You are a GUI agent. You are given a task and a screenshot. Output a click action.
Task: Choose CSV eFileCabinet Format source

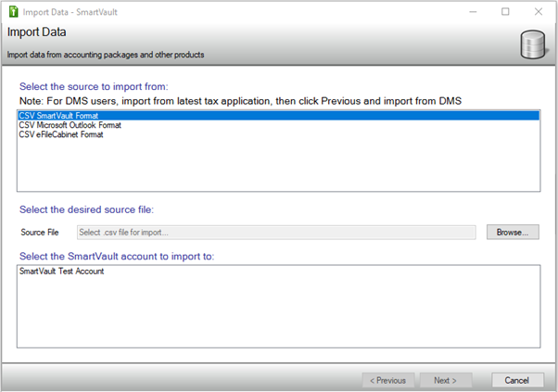pos(61,135)
